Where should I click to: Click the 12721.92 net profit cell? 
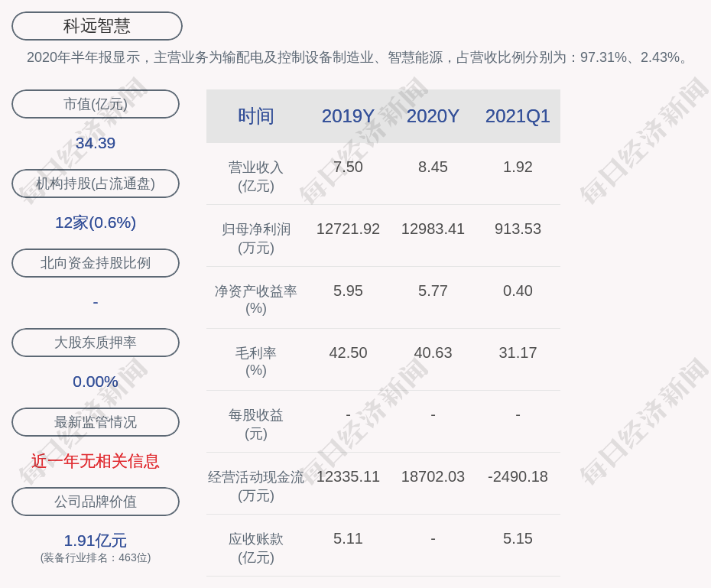348,229
